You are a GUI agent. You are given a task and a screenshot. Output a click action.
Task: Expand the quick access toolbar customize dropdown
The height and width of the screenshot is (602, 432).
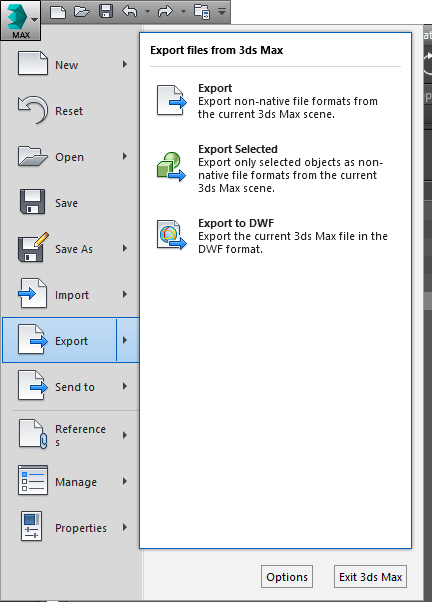[x=222, y=12]
